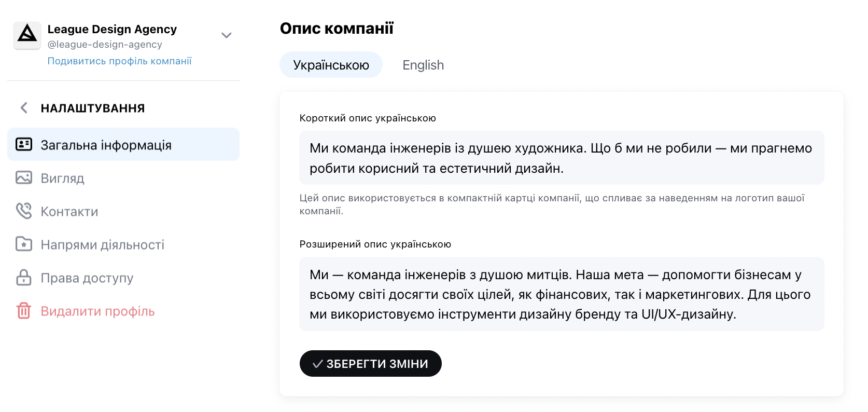Switch to the English description tab
Viewport: 868px width, 412px height.
click(x=423, y=65)
